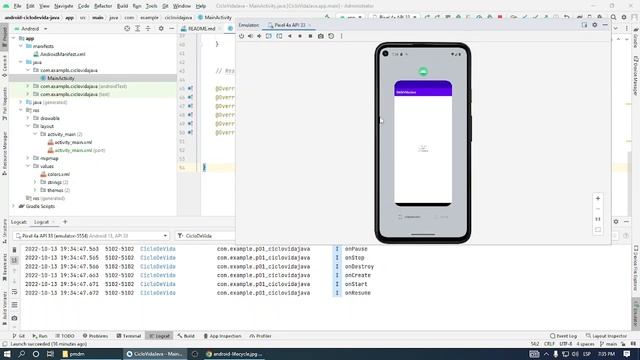Screen dimensions: 640x360
Task: Clear Logcat using the trash icon
Action: tap(14, 249)
